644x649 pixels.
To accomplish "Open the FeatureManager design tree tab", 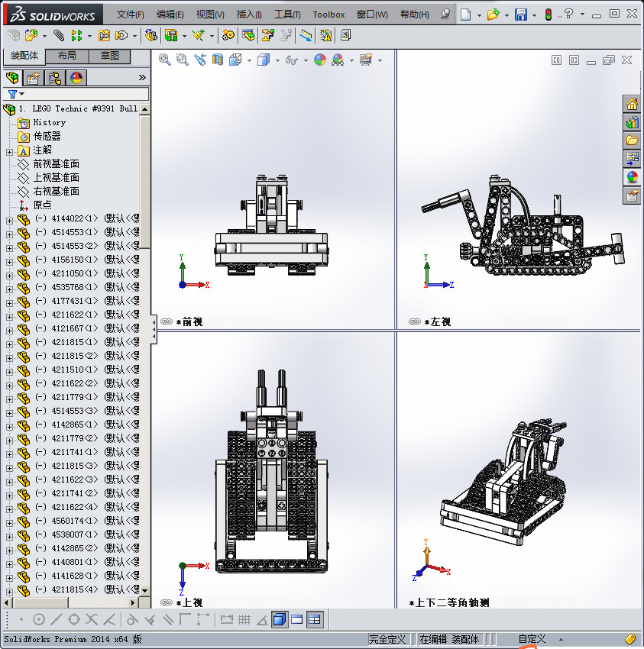I will click(12, 77).
